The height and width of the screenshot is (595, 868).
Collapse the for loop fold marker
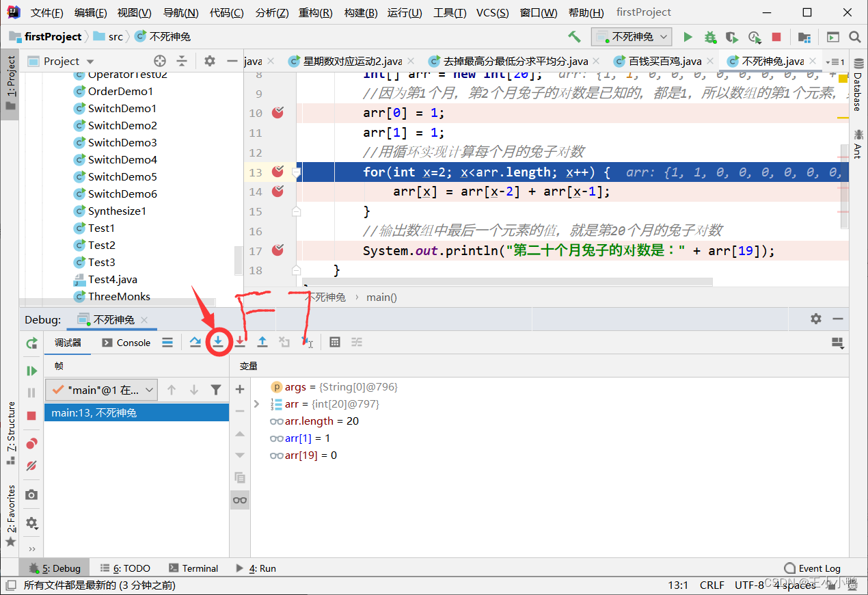pos(296,172)
